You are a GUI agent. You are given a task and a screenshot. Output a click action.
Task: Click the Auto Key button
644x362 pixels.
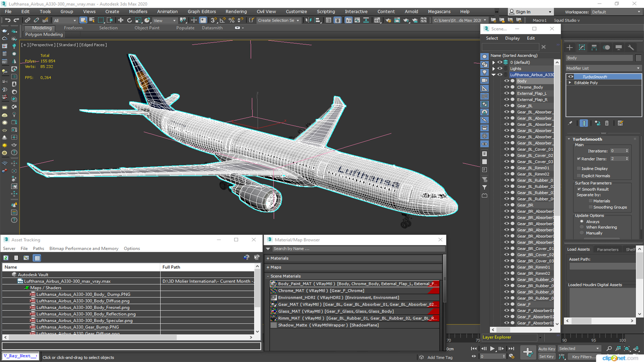click(547, 349)
